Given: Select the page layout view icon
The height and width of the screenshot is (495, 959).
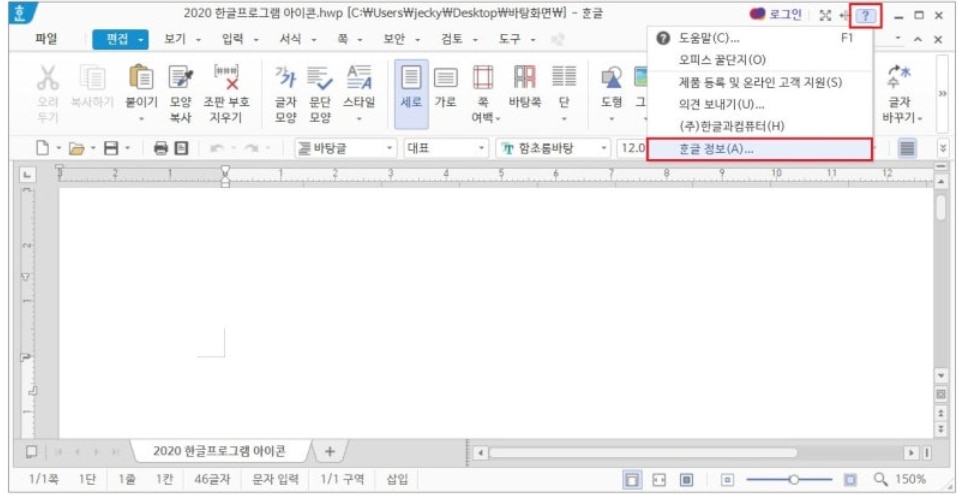Looking at the screenshot, I should [x=634, y=479].
